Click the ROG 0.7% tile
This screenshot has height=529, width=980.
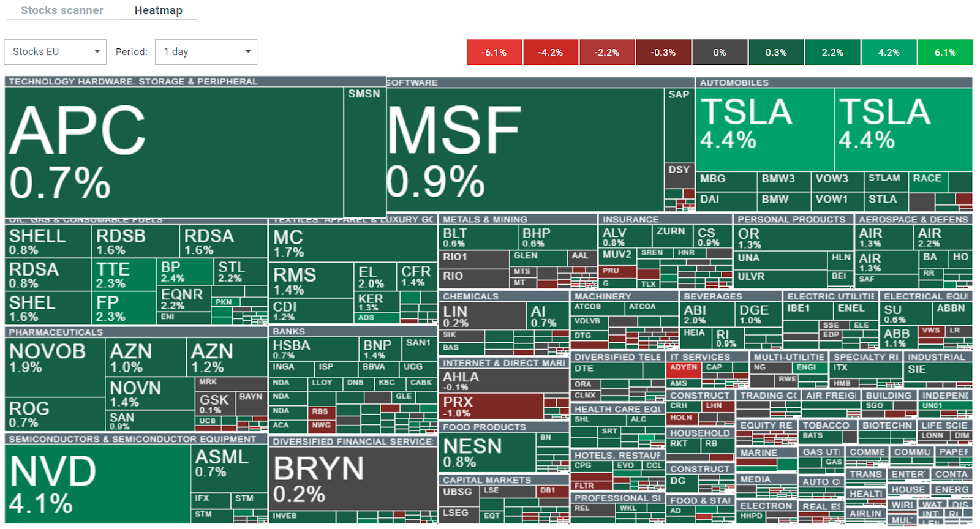pyautogui.click(x=55, y=414)
